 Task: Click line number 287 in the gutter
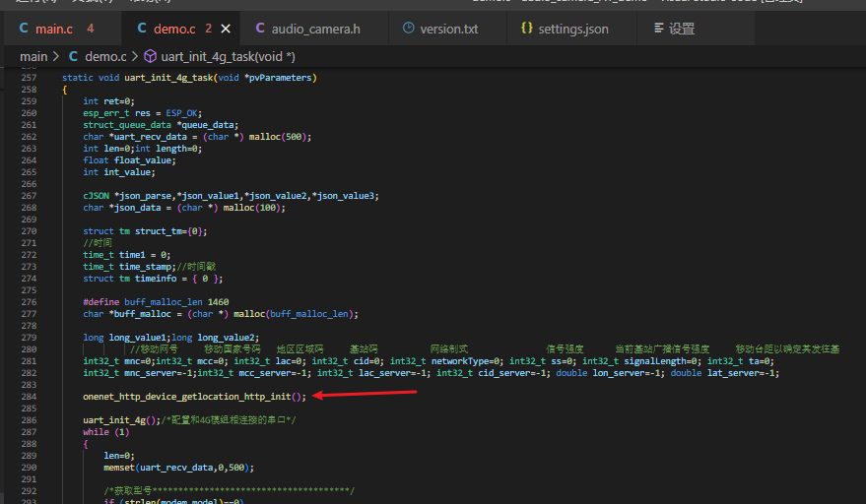coord(29,432)
